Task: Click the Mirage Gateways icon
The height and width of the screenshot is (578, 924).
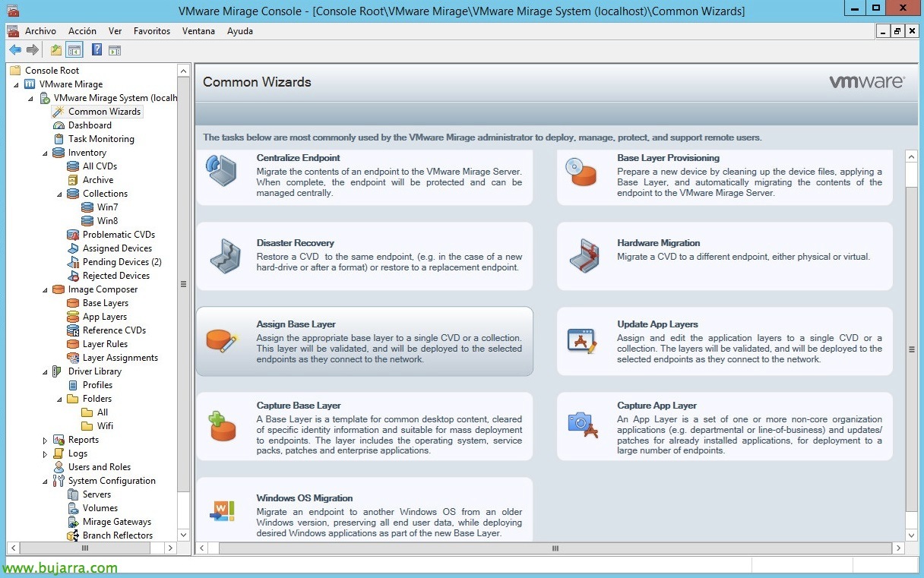Action: (x=73, y=522)
